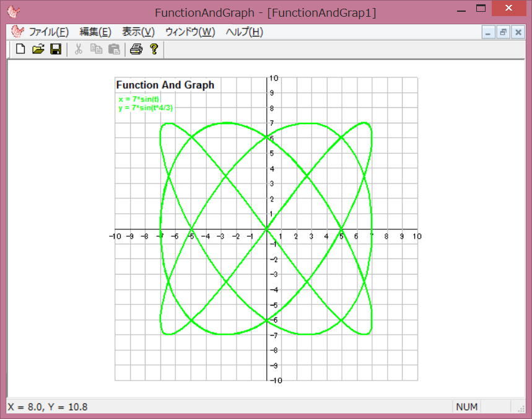
Task: Click the yellow question mark Help icon
Action: tap(154, 49)
